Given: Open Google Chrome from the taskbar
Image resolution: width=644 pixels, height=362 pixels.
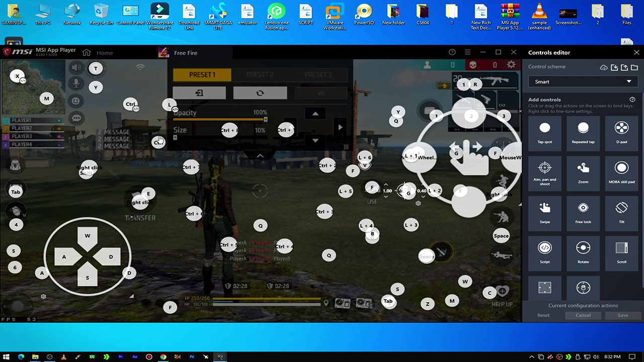Looking at the screenshot, I should pos(163,356).
